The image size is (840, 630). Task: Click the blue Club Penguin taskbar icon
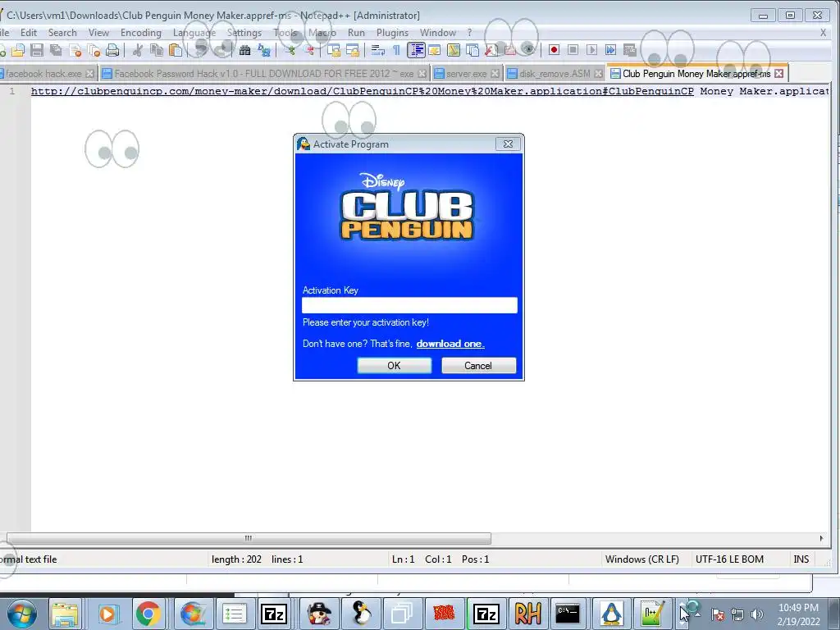[610, 614]
